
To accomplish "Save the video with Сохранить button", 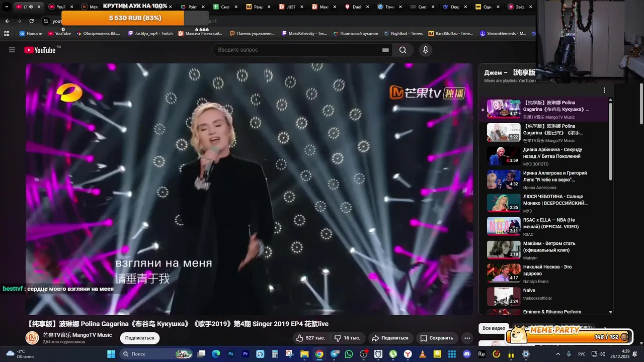I will pos(436,338).
